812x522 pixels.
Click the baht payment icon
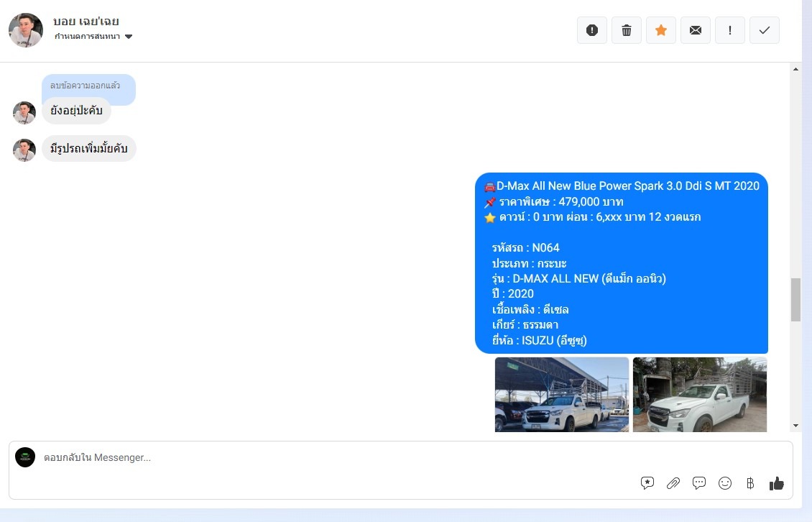[x=750, y=483]
